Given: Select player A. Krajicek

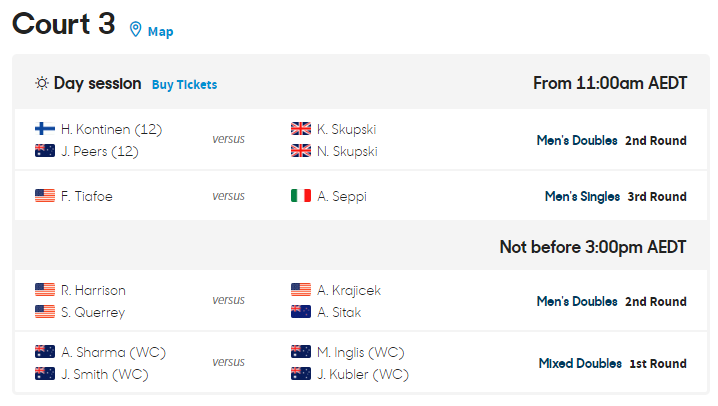Looking at the screenshot, I should coord(349,290).
